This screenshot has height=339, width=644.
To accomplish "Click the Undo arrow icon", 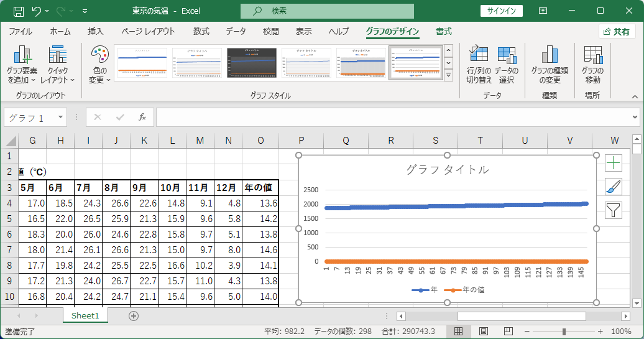I will 36,11.
